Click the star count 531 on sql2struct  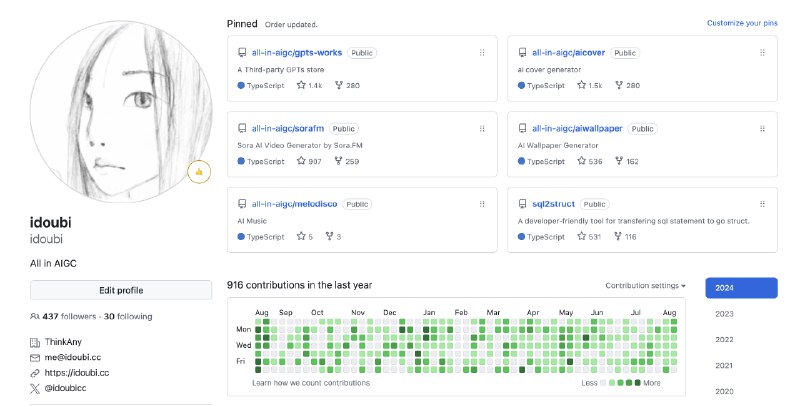click(x=589, y=237)
